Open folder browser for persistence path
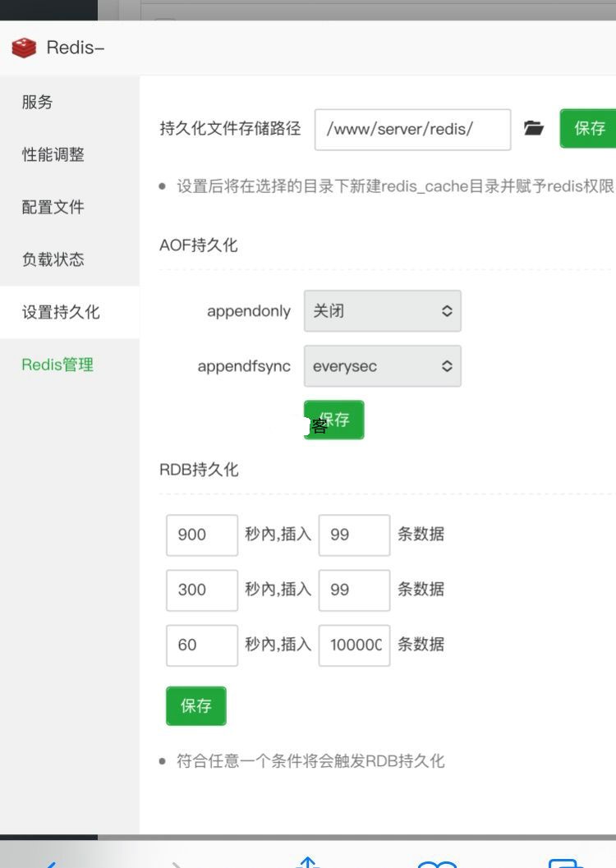 [x=534, y=128]
